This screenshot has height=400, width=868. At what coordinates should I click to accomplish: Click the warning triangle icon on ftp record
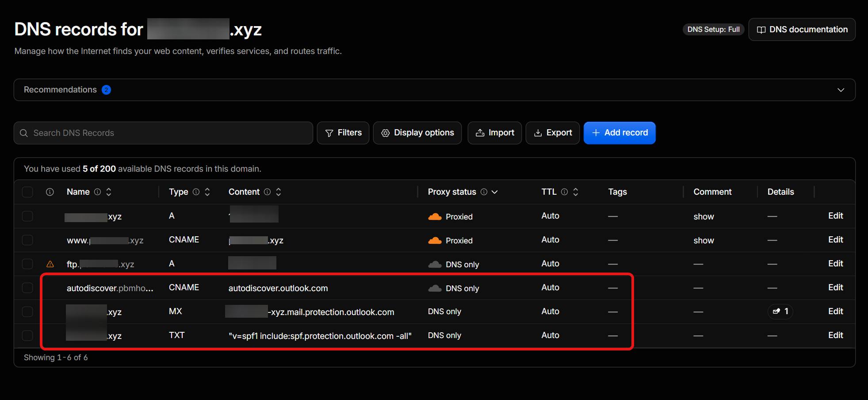pos(50,264)
